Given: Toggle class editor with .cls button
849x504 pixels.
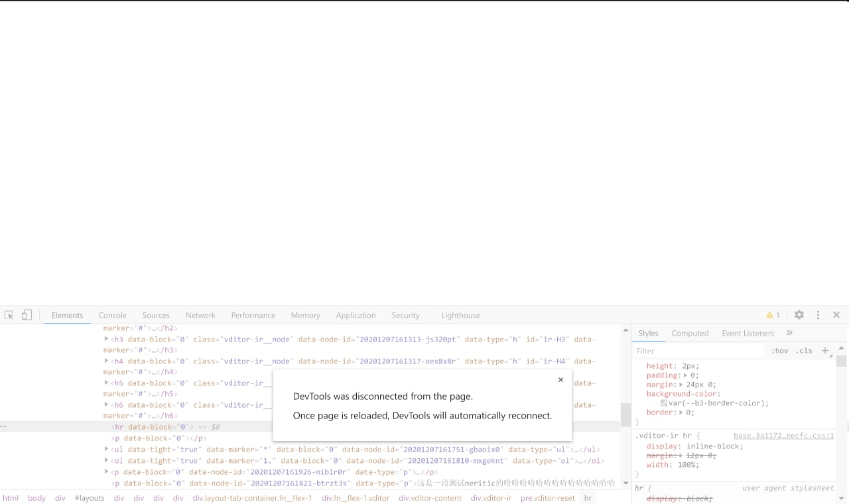Looking at the screenshot, I should 804,350.
